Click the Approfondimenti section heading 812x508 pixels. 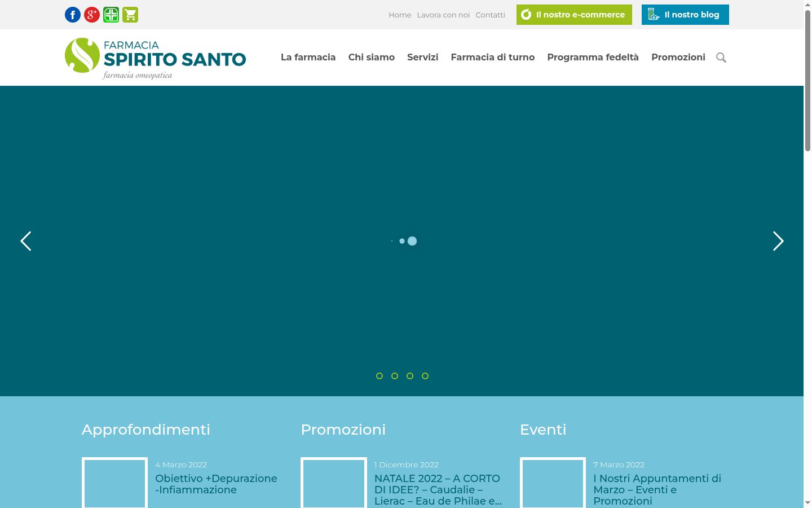(145, 430)
